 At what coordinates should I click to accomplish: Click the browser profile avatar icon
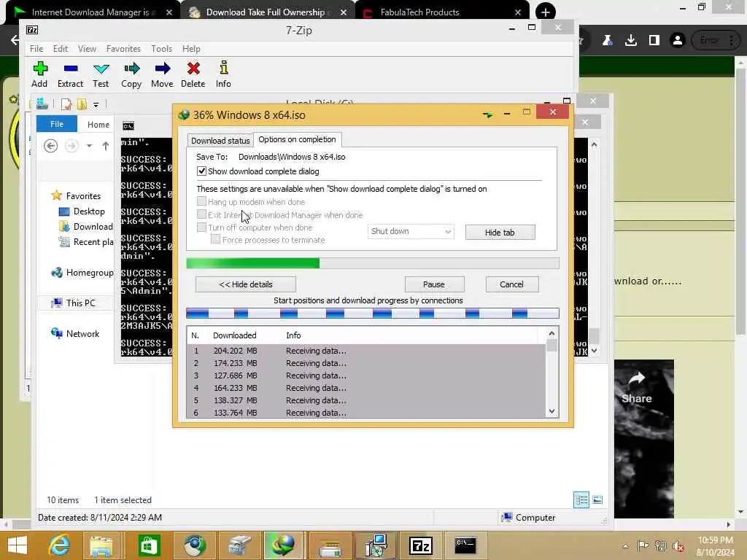677,41
